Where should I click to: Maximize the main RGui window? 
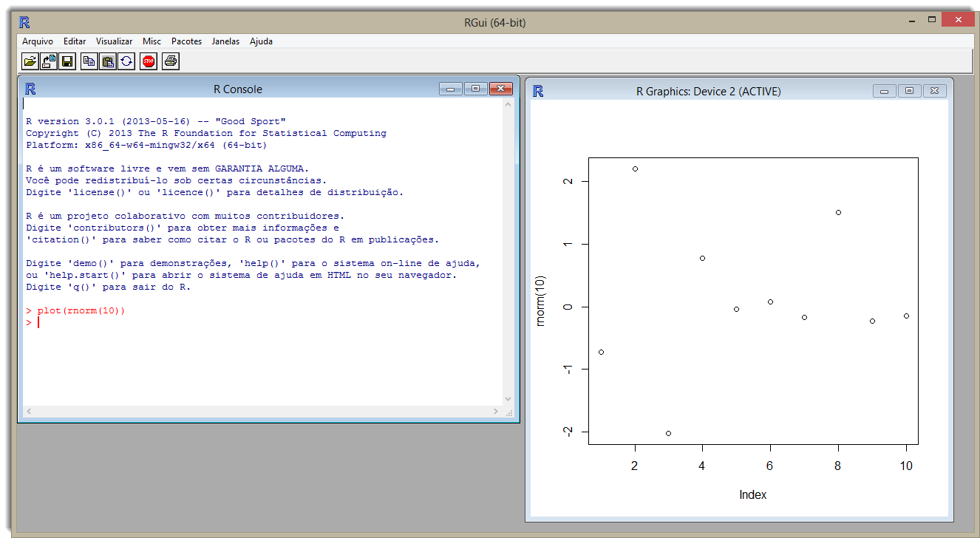click(x=932, y=19)
